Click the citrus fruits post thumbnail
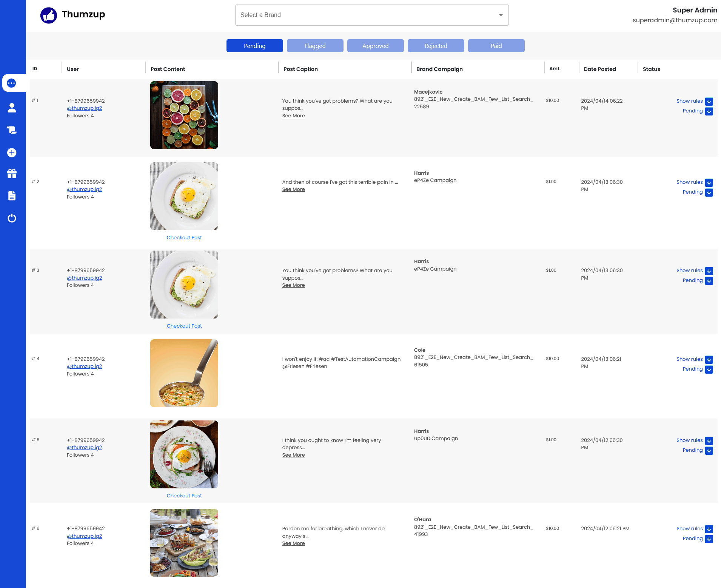Screen dimensions: 721x588 (x=184, y=115)
